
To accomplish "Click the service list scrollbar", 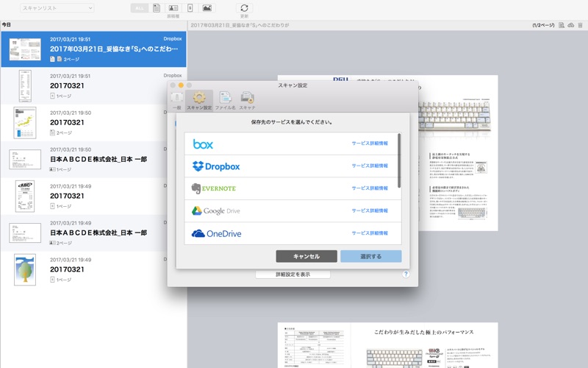I will [399, 160].
